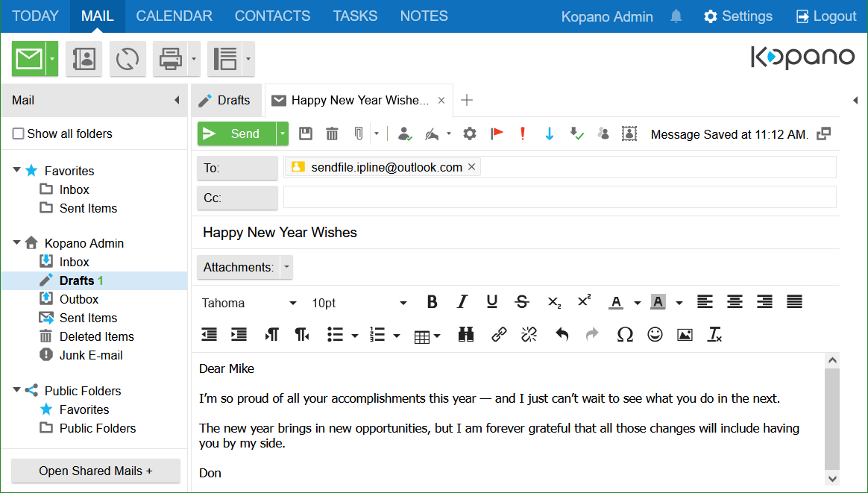Click the green Send button
868x493 pixels.
point(236,134)
